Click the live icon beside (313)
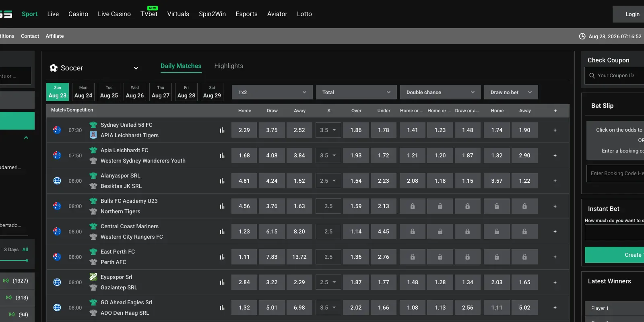644x322 pixels. pyautogui.click(x=9, y=297)
